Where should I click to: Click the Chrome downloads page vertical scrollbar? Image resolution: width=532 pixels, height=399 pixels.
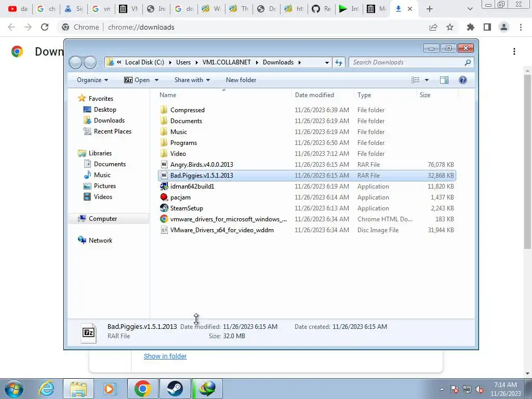click(528, 161)
